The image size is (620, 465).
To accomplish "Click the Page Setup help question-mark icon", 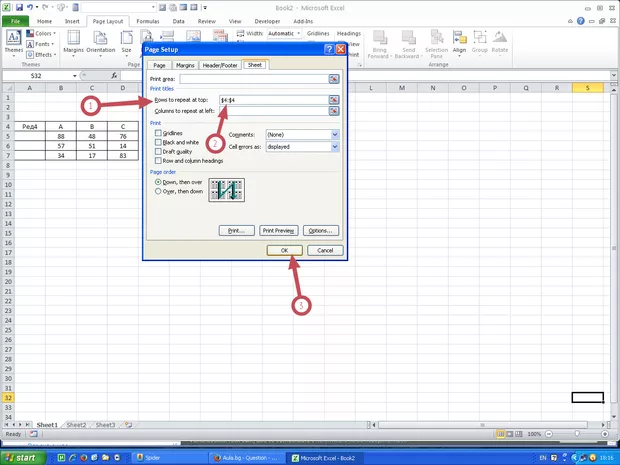I will coord(329,49).
